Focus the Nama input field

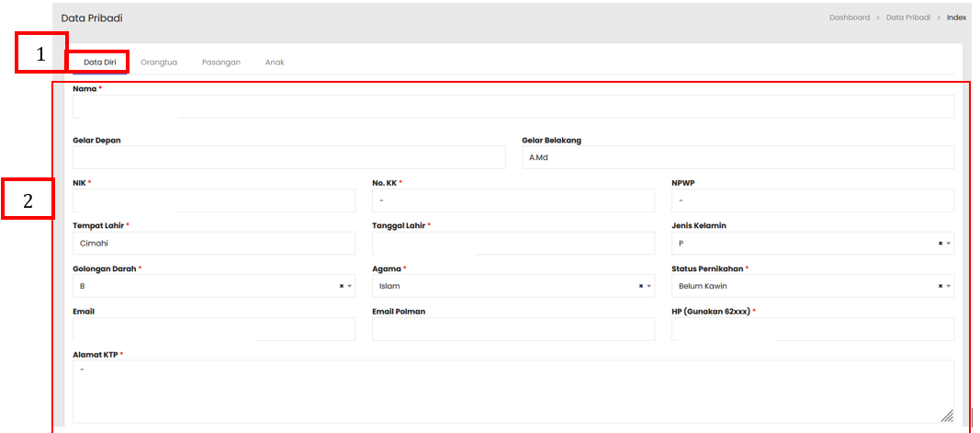(513, 107)
